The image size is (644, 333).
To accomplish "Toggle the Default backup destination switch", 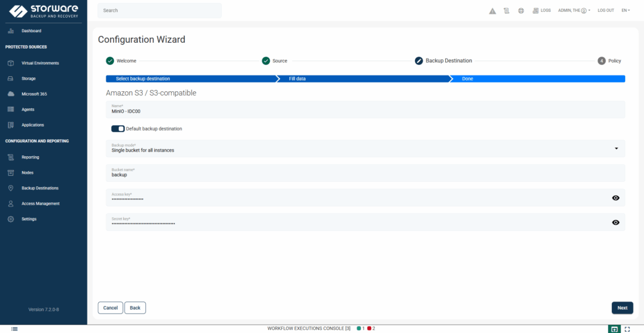I will [118, 128].
